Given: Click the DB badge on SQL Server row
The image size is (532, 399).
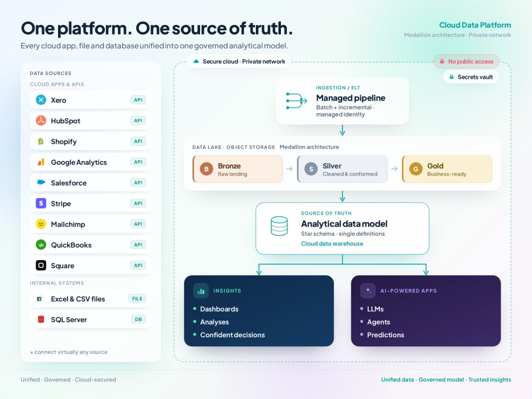Looking at the screenshot, I should 138,319.
